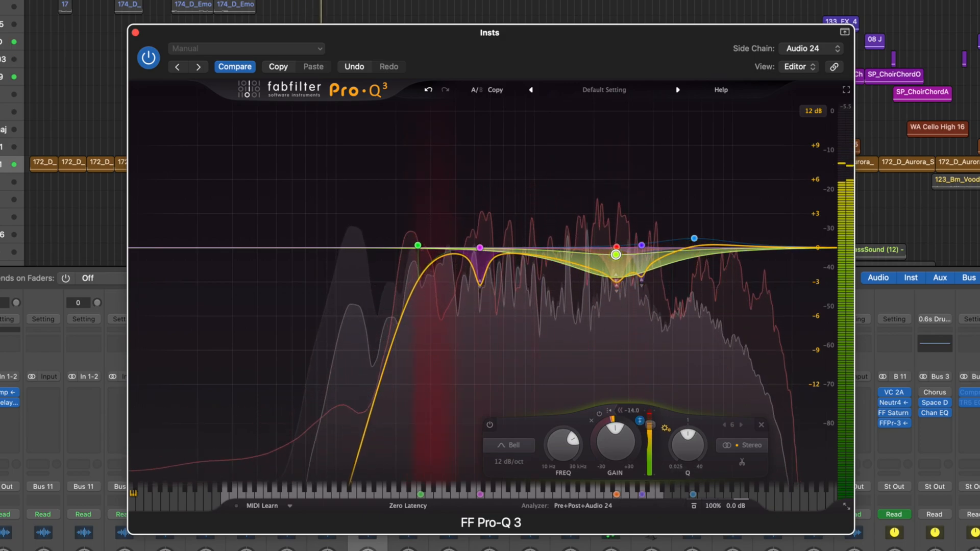Screen dimensions: 980x551
Task: Go to next preset with right chevron
Action: pos(198,67)
